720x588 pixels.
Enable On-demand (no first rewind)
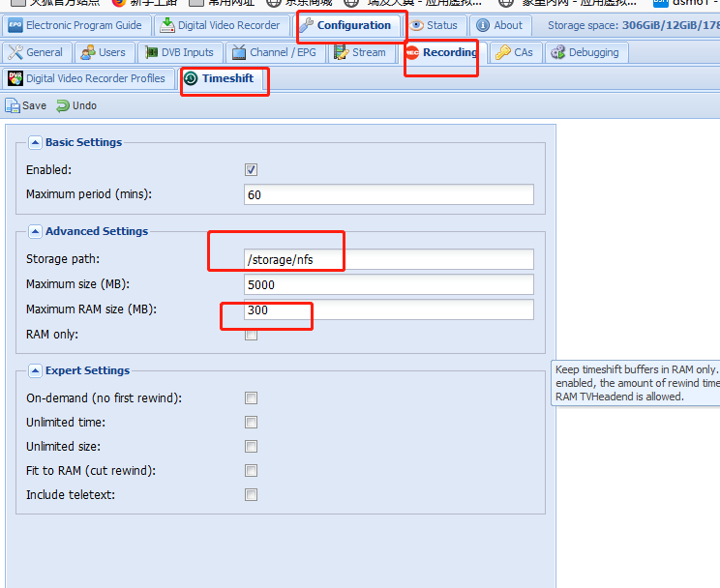(x=252, y=398)
